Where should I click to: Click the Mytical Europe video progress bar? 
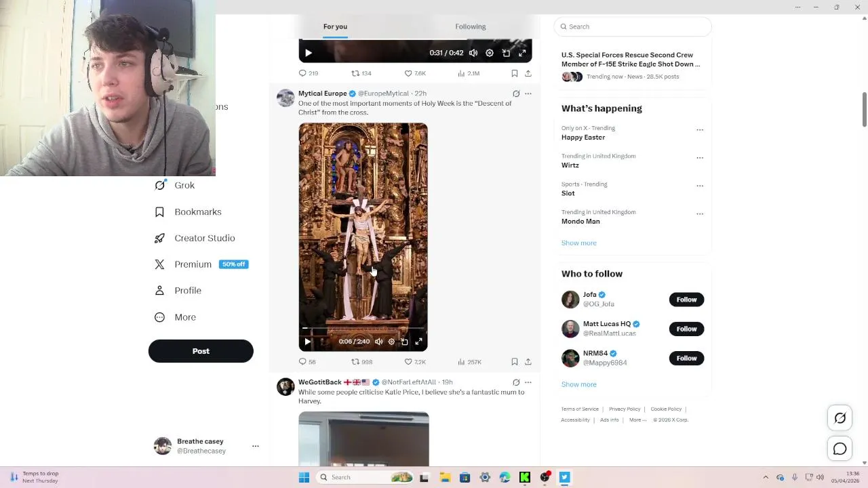(x=363, y=329)
